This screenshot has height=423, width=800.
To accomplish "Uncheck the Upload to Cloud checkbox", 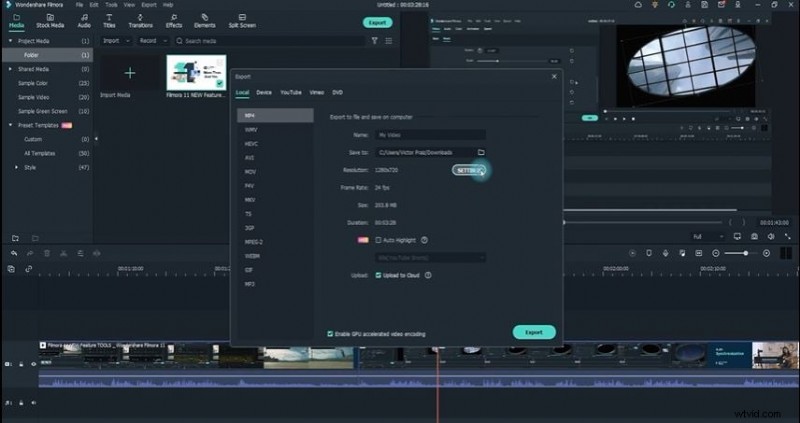I will (x=378, y=276).
